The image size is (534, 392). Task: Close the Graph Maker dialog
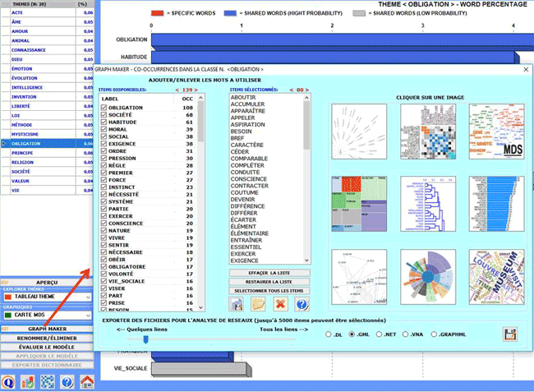[x=526, y=70]
